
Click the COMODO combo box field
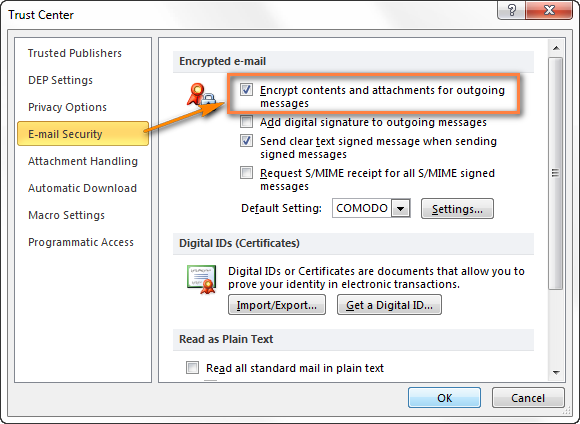371,208
